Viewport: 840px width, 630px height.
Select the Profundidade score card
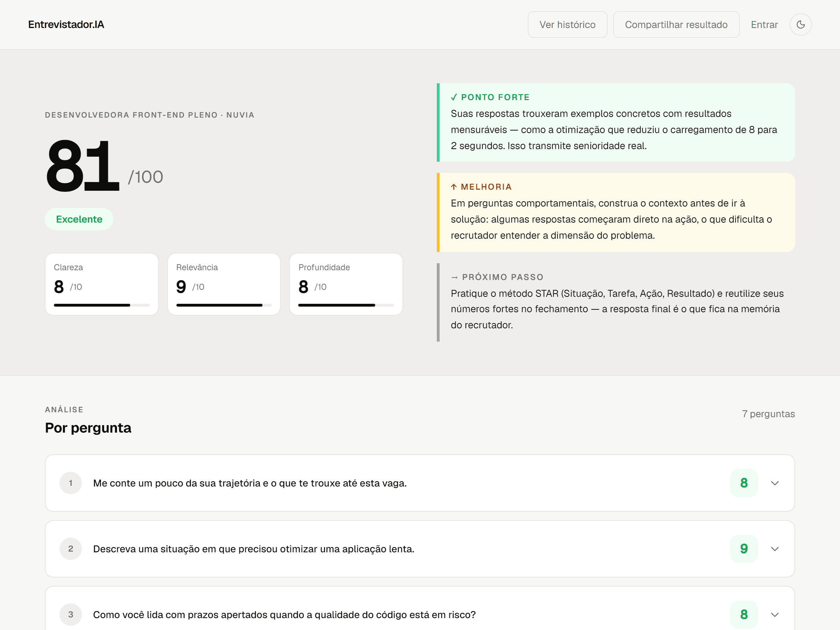(x=346, y=284)
